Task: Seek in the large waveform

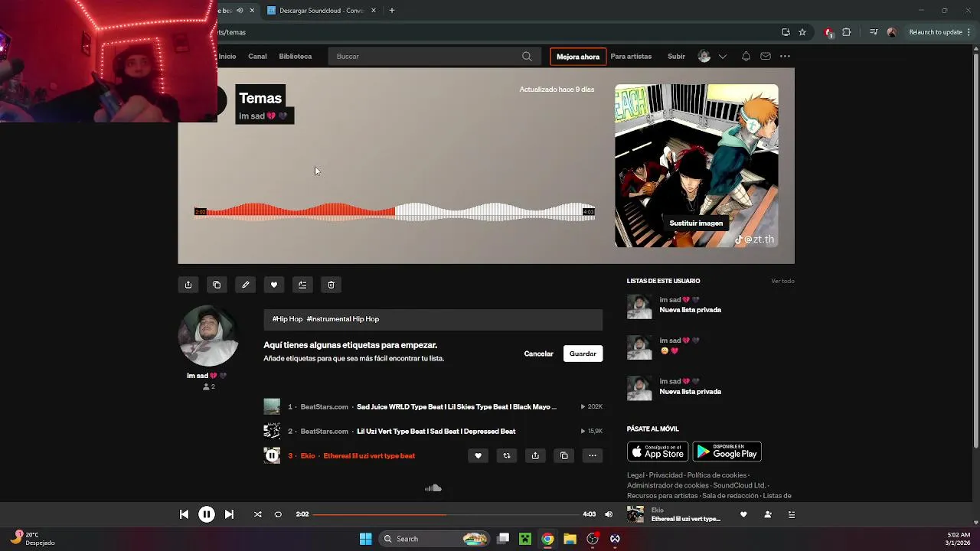Action: (394, 211)
